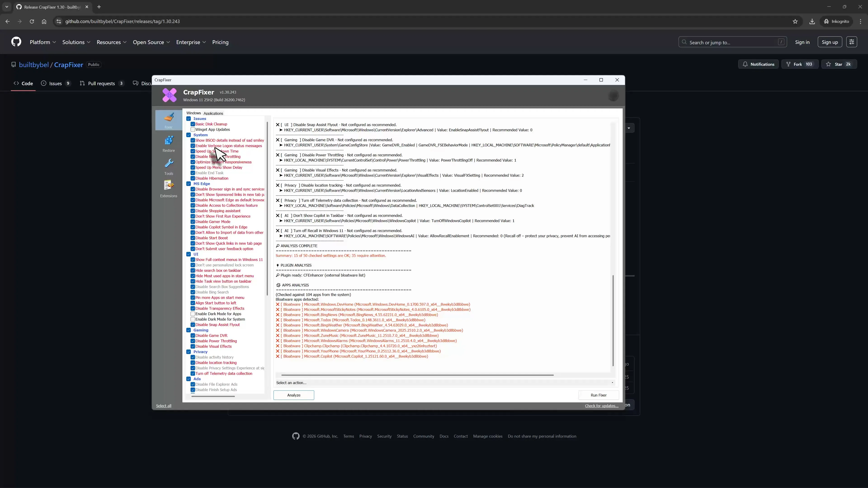The image size is (868, 488).
Task: Check Enable Dark Mode for Apps
Action: [x=193, y=314]
